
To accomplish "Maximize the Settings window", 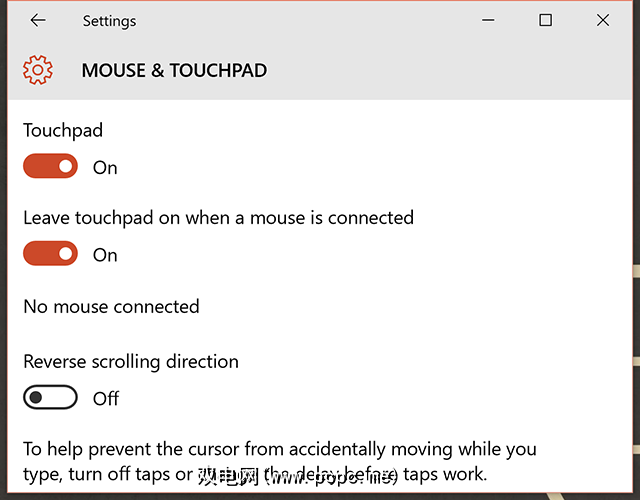I will [545, 20].
